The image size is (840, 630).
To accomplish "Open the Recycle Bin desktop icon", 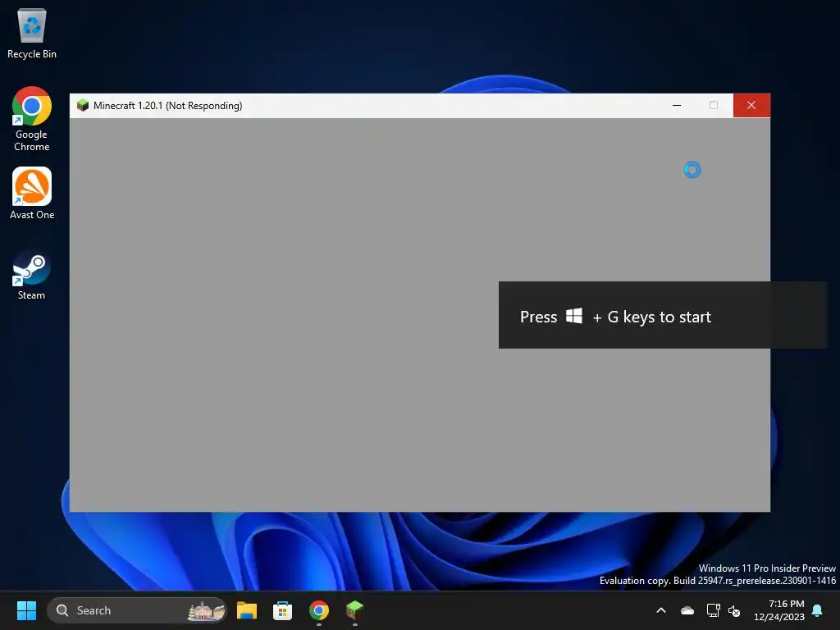I will (32, 34).
